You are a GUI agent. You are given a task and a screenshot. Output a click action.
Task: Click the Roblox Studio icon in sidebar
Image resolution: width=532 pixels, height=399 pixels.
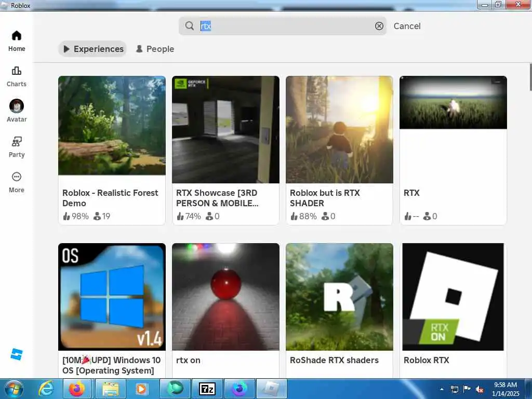(16, 354)
